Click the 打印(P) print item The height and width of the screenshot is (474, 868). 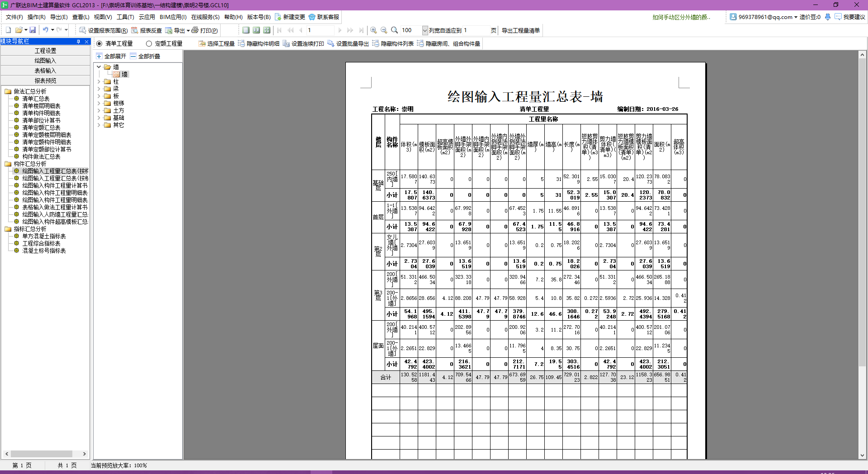point(204,30)
